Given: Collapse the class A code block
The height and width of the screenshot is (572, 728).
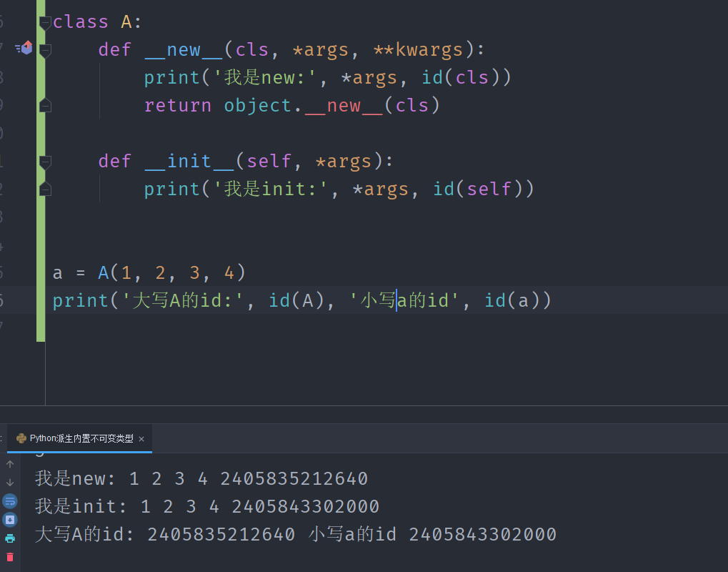Looking at the screenshot, I should (45, 23).
